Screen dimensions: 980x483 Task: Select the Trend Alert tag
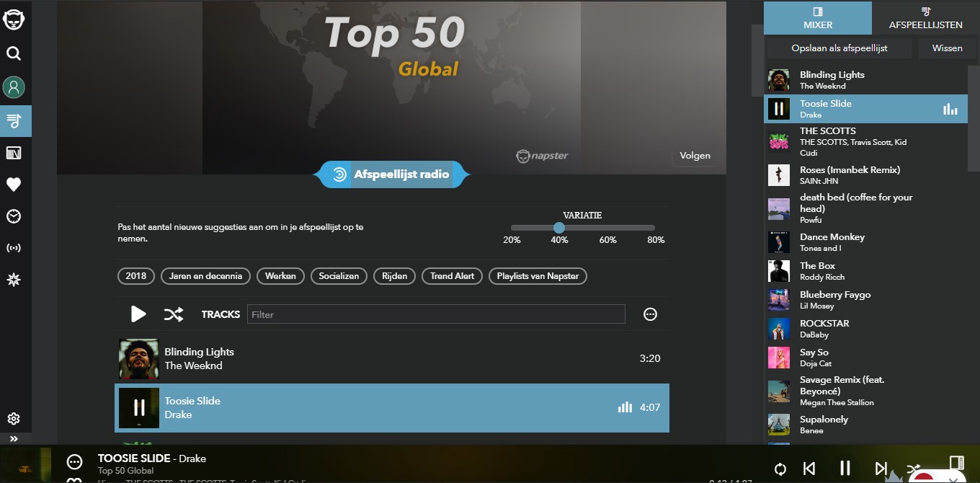pyautogui.click(x=452, y=276)
